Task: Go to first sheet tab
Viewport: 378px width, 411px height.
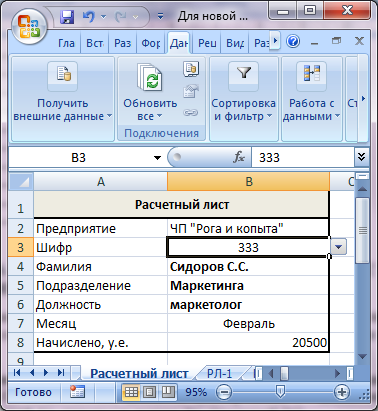Action: pos(17,373)
